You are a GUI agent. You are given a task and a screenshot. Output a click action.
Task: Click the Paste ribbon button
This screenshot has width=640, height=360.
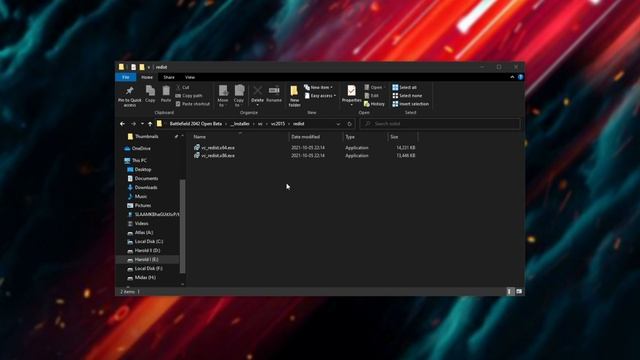166,94
